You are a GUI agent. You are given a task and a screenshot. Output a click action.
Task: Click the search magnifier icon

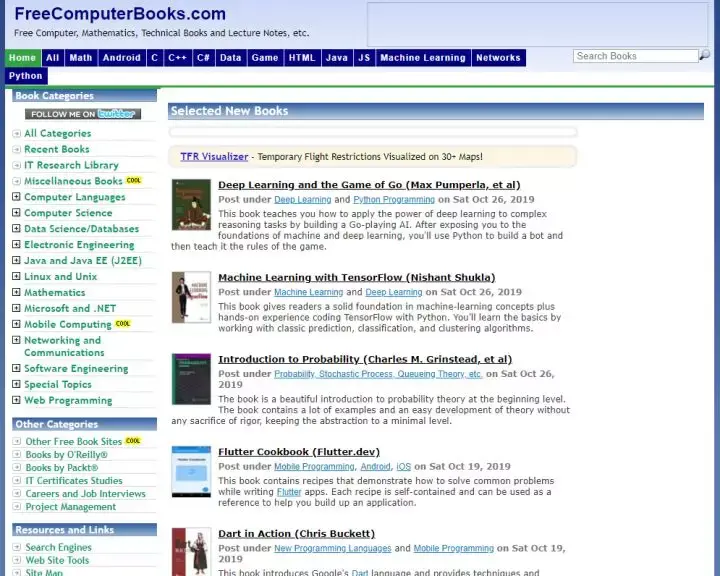click(704, 55)
